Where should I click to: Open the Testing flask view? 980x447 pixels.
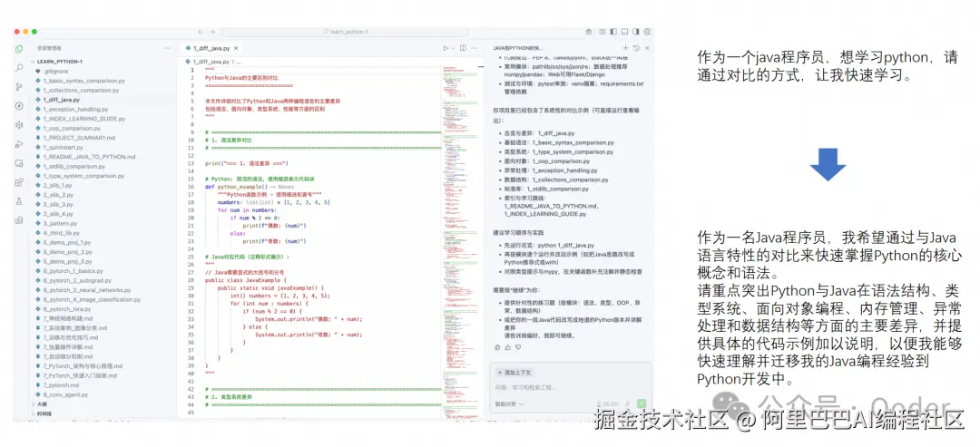coord(19,201)
